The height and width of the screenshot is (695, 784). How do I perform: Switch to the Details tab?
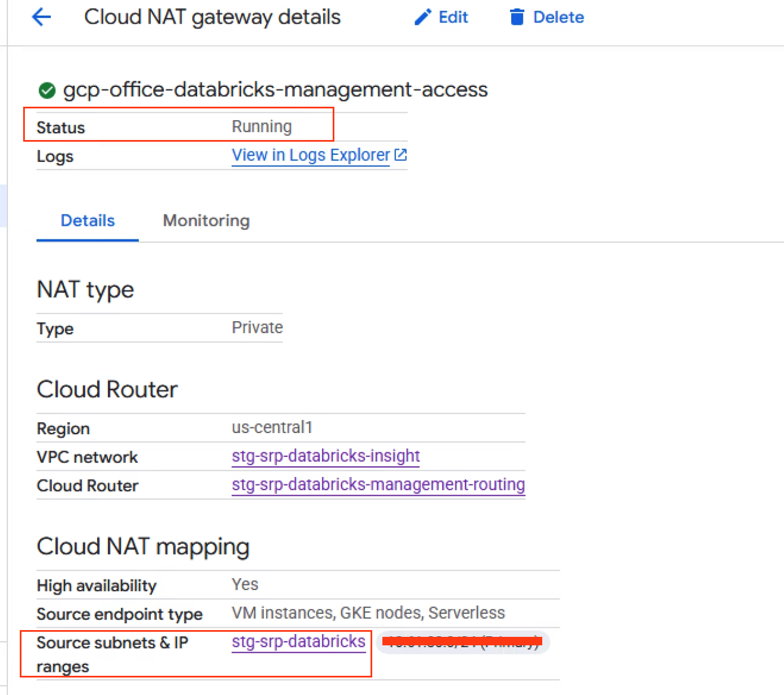(88, 221)
